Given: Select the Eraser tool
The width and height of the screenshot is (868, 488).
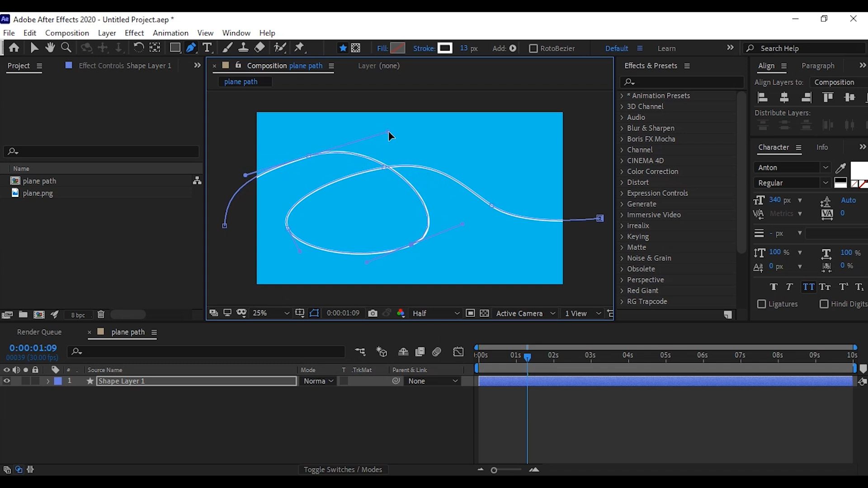Looking at the screenshot, I should 259,47.
